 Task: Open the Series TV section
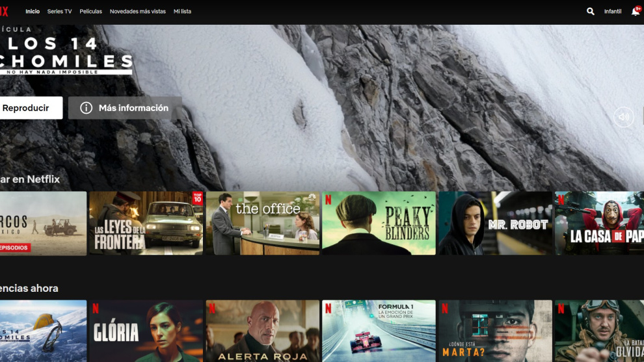pos(59,12)
